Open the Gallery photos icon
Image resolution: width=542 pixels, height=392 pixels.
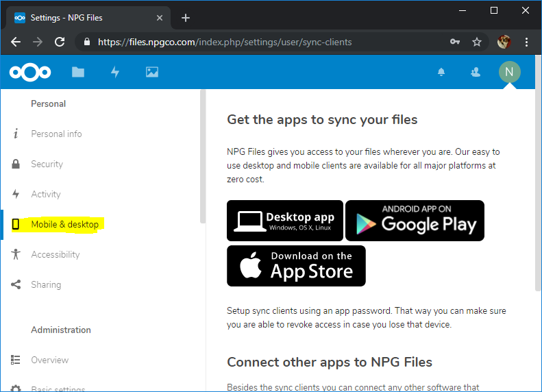pos(152,72)
